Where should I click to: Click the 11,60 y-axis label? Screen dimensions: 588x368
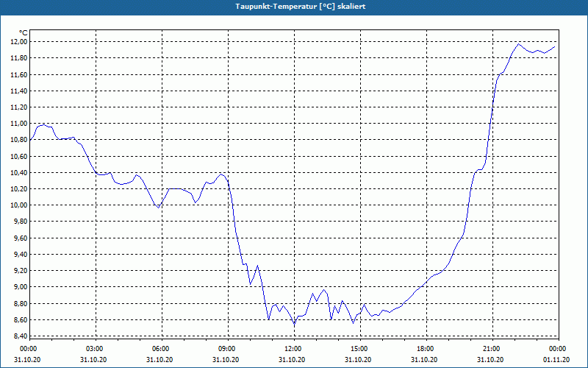pos(21,74)
